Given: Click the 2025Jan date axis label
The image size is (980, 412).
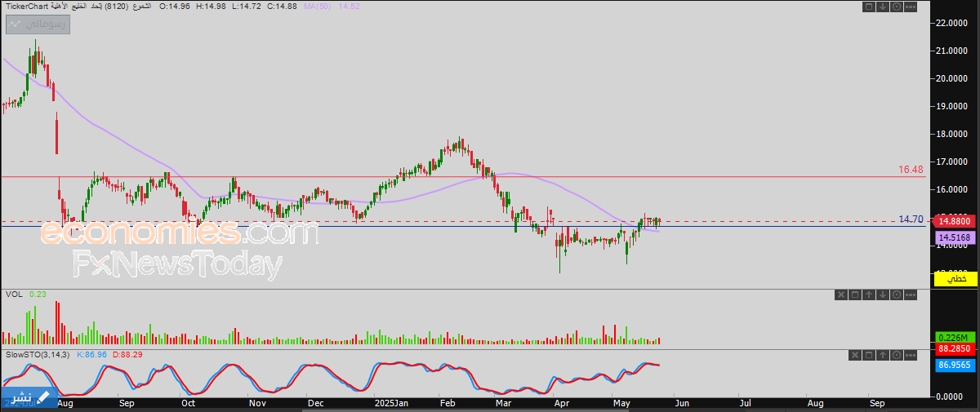Looking at the screenshot, I should [x=390, y=403].
